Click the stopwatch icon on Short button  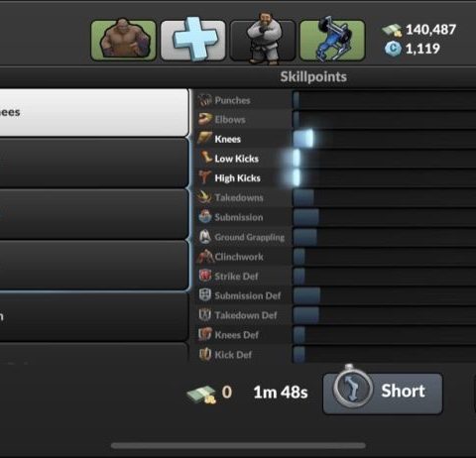tap(352, 389)
